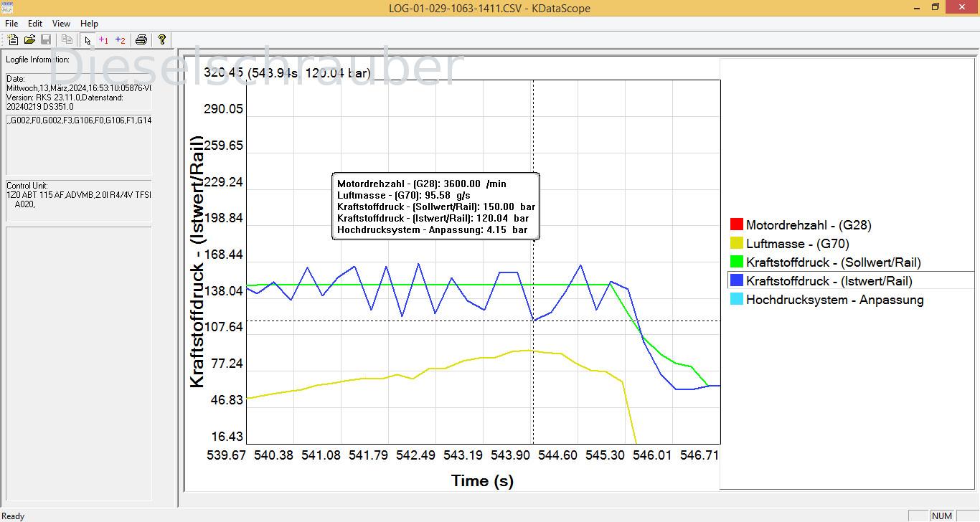Activate the +1 cursor marker tool

(104, 40)
